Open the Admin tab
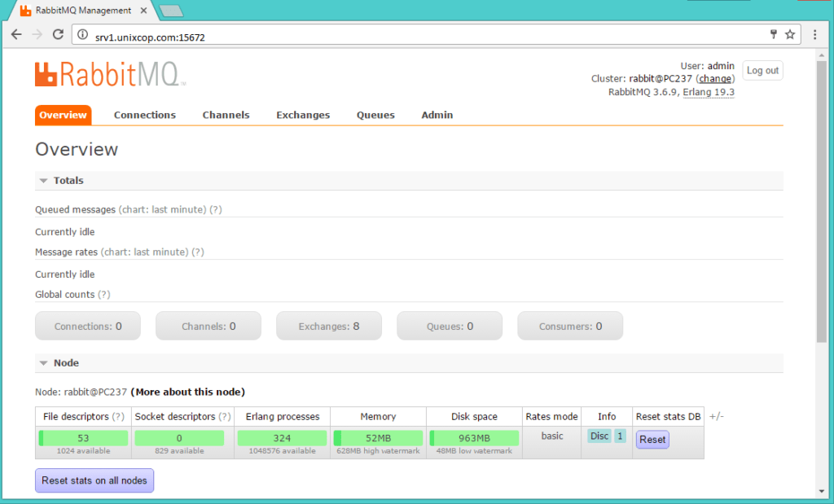 pyautogui.click(x=437, y=115)
